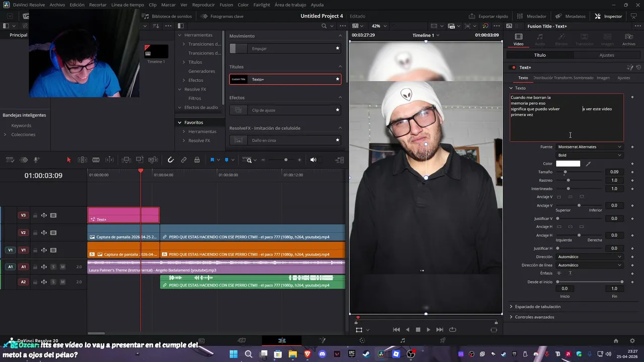Open the Línea de tiempo menu

pos(127,5)
